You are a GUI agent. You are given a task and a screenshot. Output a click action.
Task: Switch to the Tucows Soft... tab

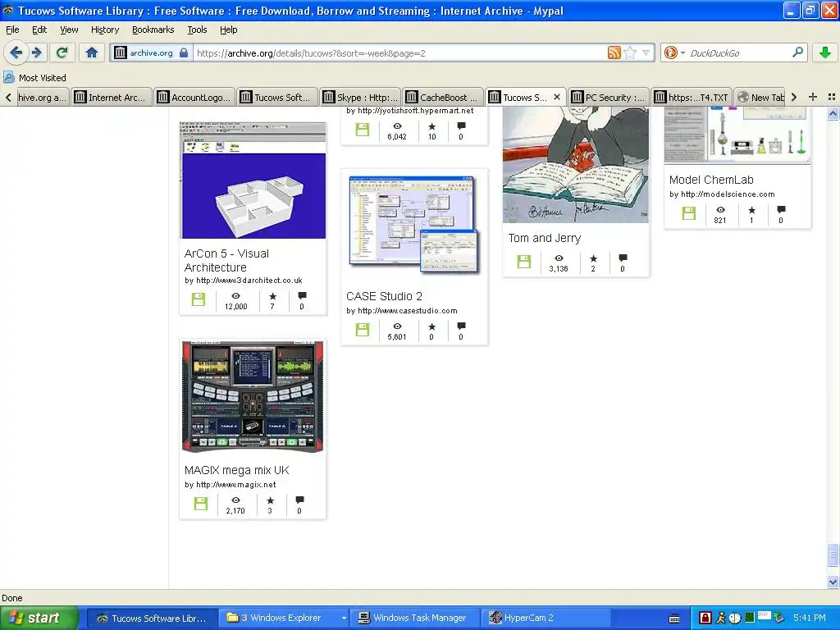coord(277,97)
